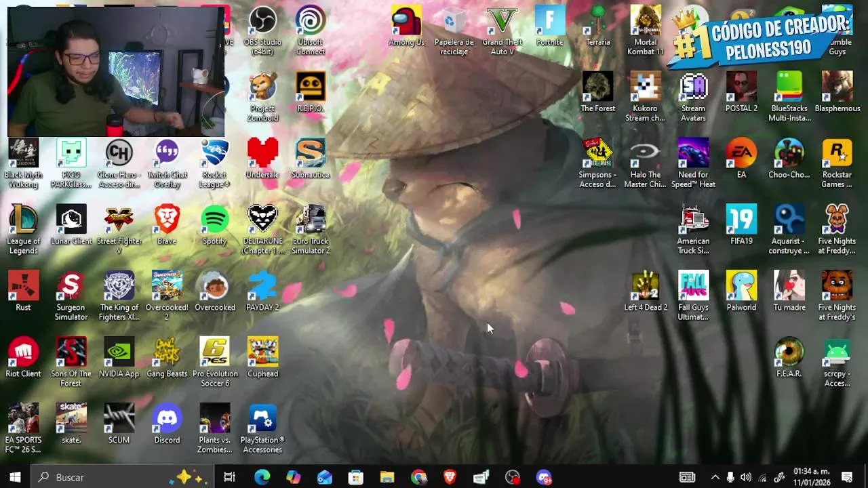
Task: Select American Truck Simulator shortcut
Action: point(693,229)
